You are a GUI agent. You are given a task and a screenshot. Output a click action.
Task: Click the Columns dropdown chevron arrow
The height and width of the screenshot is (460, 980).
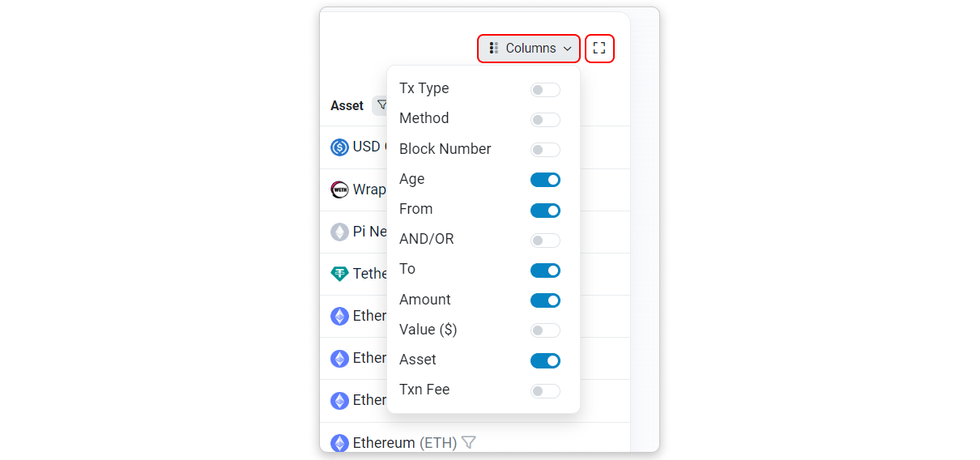(568, 49)
